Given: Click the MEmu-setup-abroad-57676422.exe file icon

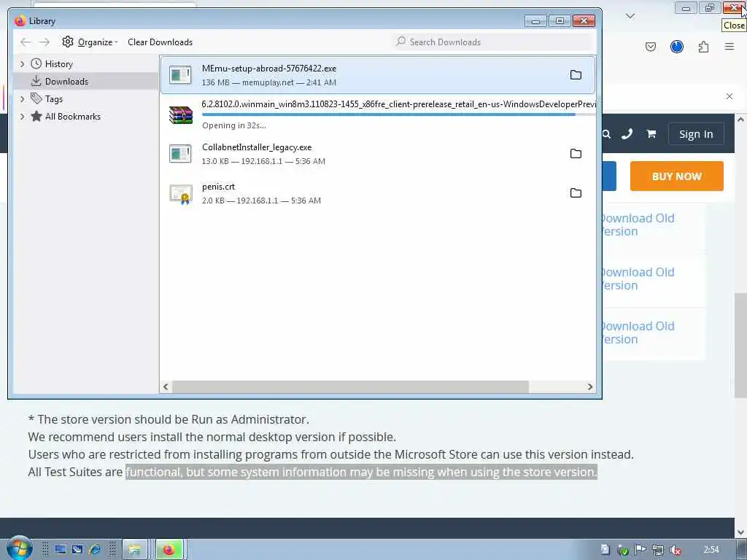Looking at the screenshot, I should pyautogui.click(x=181, y=75).
